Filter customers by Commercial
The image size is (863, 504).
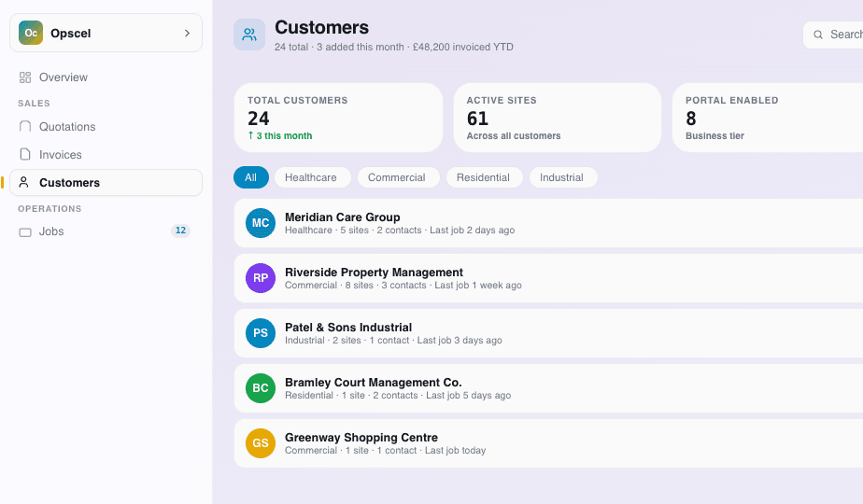[x=397, y=177]
